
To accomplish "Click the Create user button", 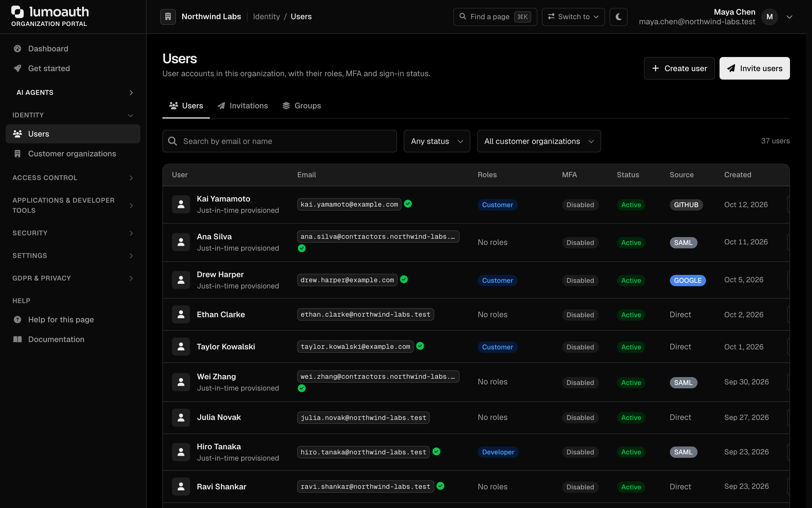I will coord(679,68).
